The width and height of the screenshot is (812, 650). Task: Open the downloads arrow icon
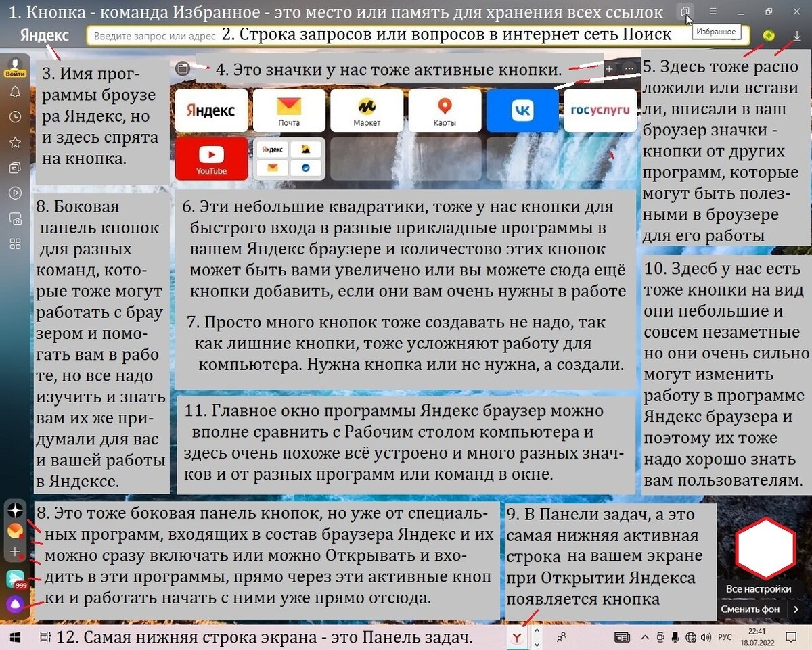point(797,35)
